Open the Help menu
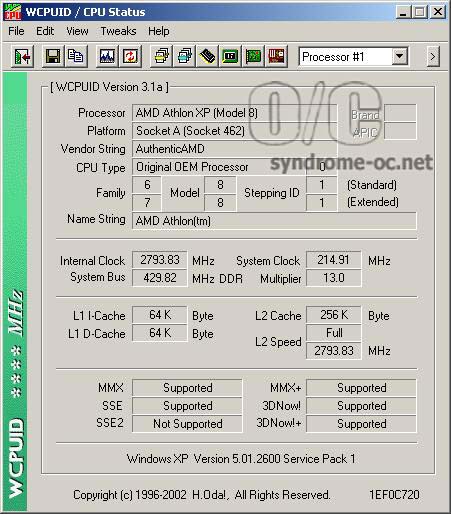The width and height of the screenshot is (451, 514). point(159,31)
